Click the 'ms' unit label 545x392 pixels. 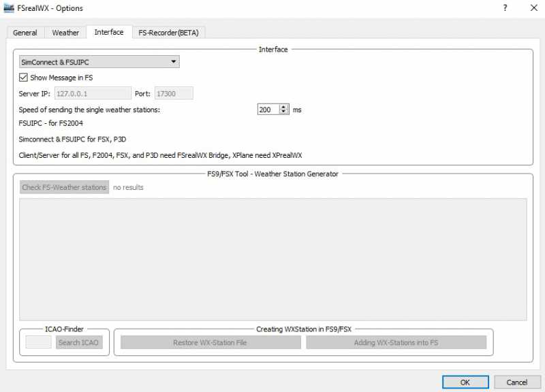click(297, 110)
